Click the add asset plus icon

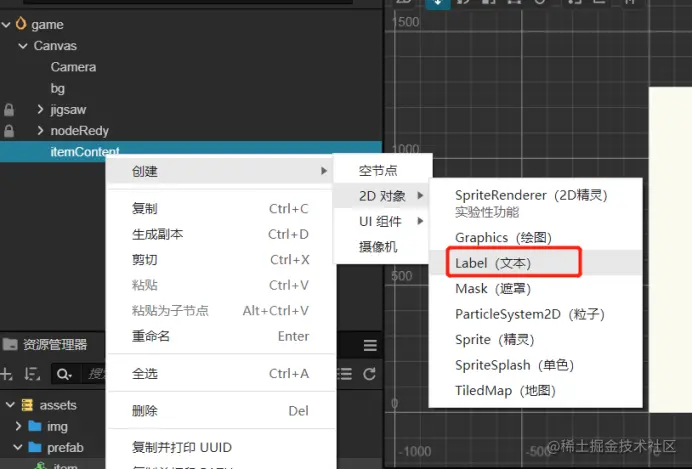tap(7, 374)
